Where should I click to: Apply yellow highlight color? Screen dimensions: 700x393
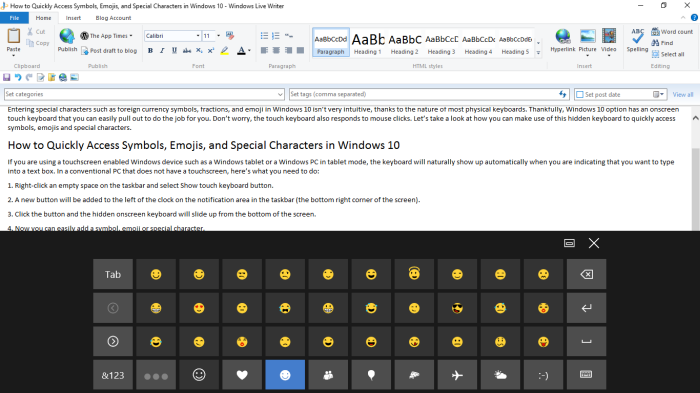[225, 51]
